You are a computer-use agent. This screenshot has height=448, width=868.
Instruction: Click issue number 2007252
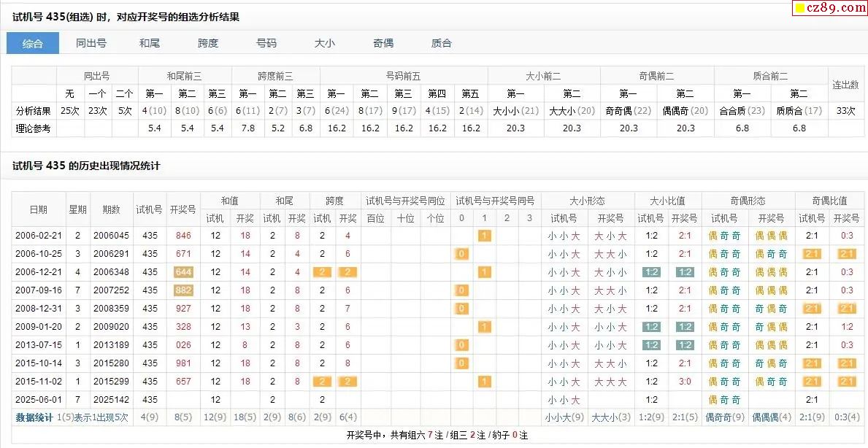111,290
